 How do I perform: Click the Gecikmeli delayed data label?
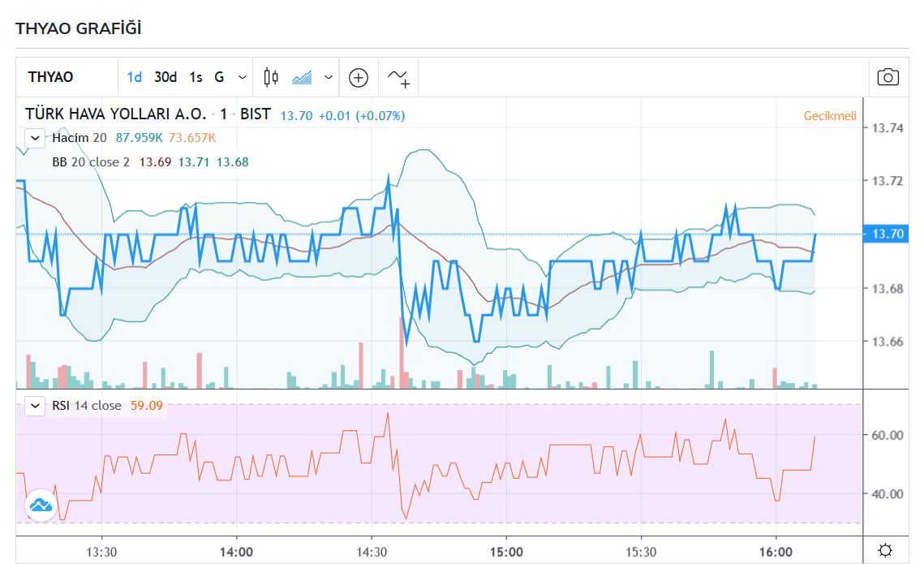(830, 115)
